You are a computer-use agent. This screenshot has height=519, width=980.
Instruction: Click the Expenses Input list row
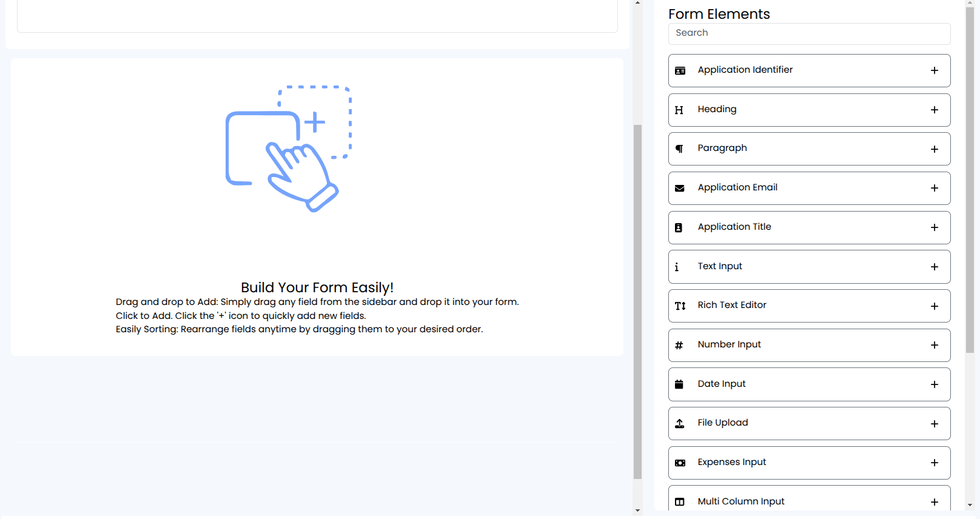click(x=788, y=462)
